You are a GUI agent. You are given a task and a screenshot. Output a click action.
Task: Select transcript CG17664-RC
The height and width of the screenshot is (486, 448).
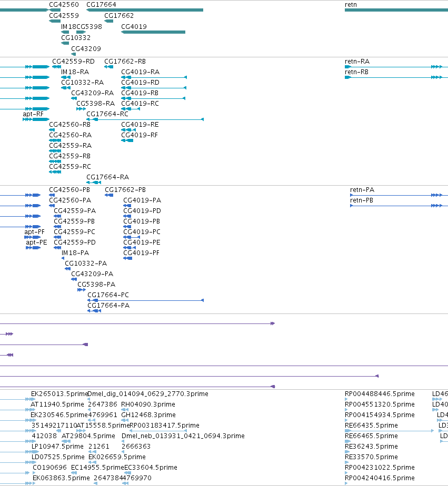pos(107,114)
